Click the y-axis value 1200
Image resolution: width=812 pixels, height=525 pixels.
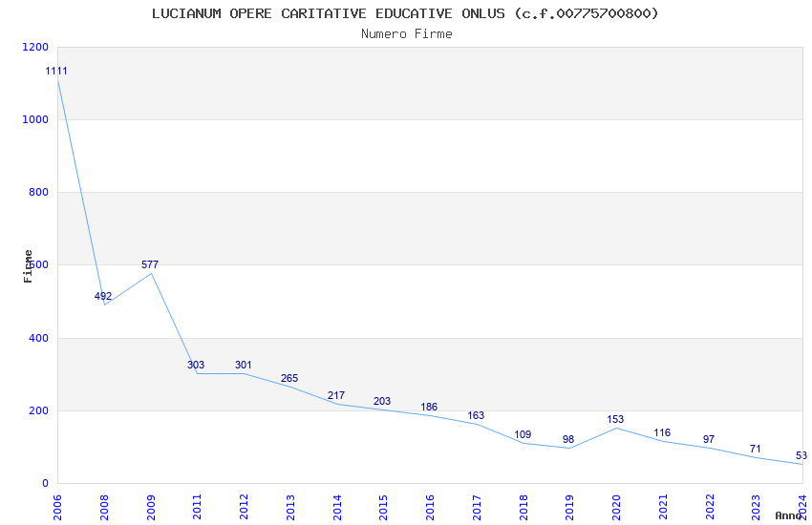tap(35, 47)
